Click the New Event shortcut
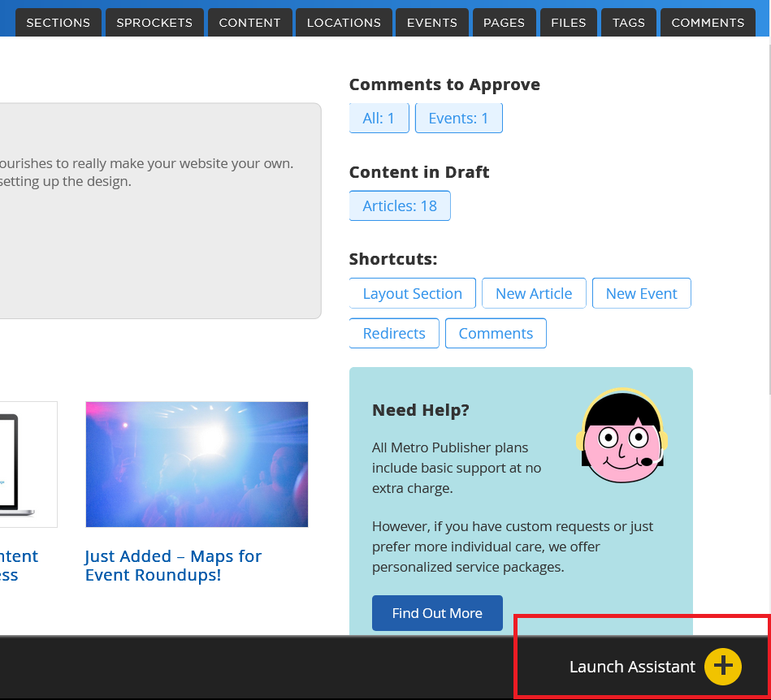Screen dimensions: 771x700 [641, 294]
